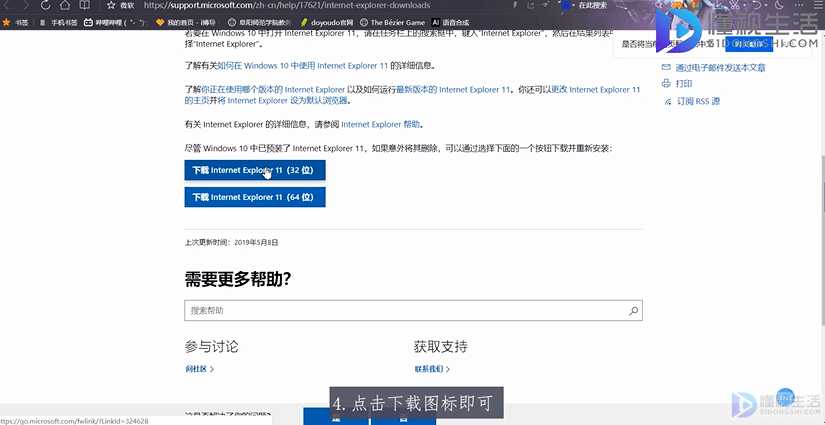
Task: Open Internet Explorer 设为默认浏览器 link
Action: [x=288, y=100]
